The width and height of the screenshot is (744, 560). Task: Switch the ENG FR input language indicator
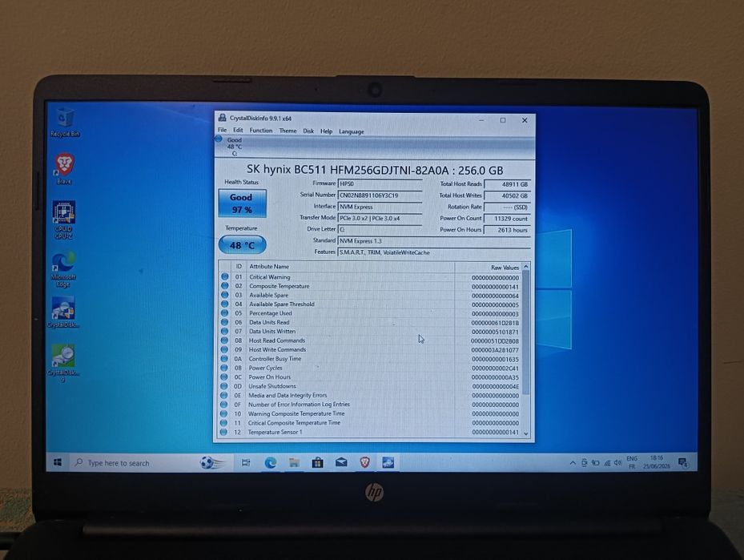coord(632,462)
